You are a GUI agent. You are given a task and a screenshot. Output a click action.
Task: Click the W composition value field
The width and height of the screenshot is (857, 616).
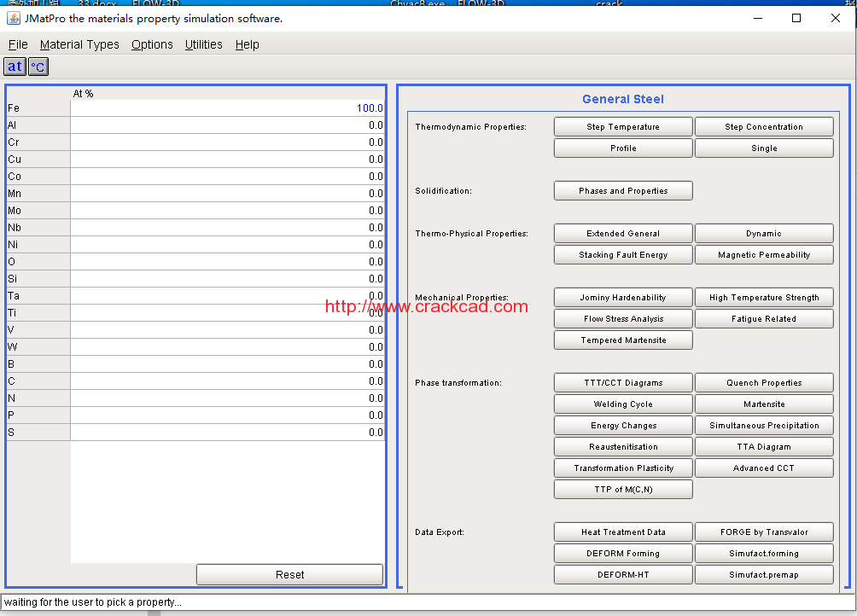[x=227, y=346]
